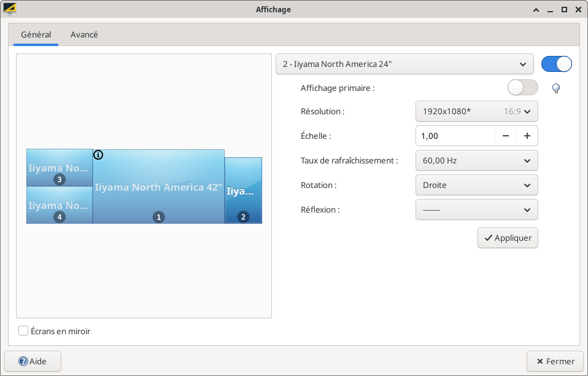
Task: Select monitor 3 in the layout preview
Action: coord(60,167)
